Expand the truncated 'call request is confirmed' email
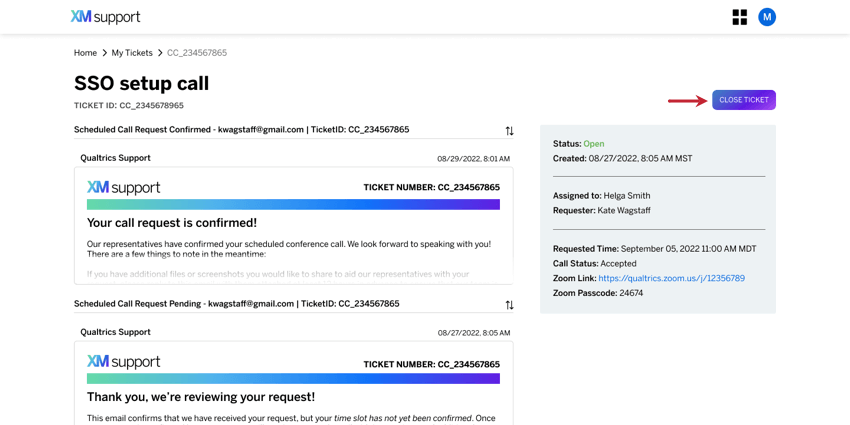The image size is (850, 425). [x=293, y=226]
